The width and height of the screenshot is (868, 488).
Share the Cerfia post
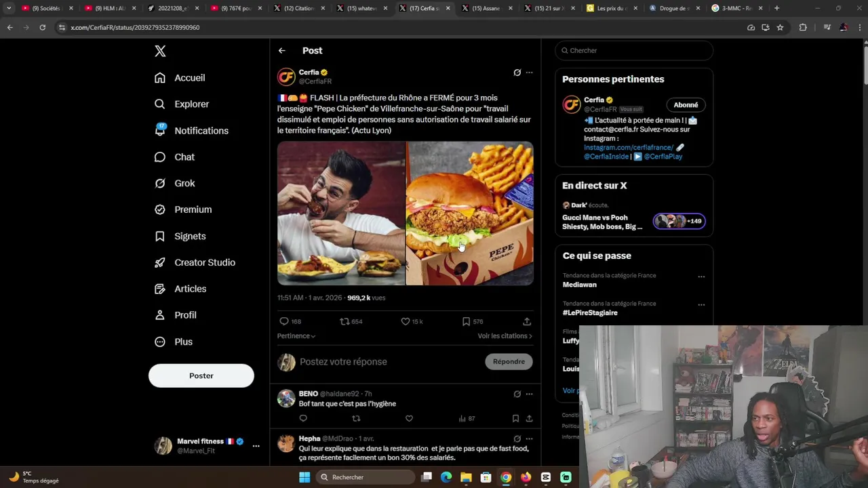[527, 321]
